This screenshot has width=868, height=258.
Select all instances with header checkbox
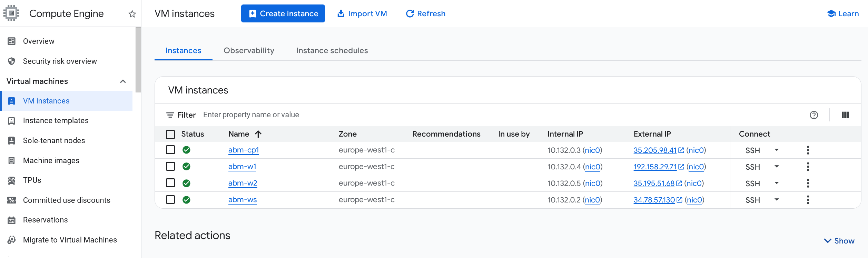pyautogui.click(x=170, y=134)
